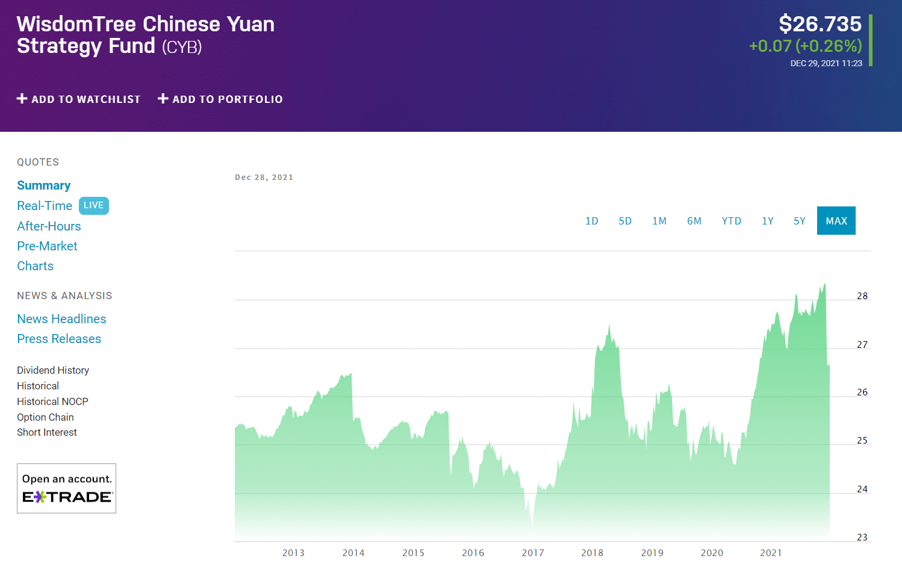
Task: Click the 2017 x-axis label
Action: tap(533, 553)
